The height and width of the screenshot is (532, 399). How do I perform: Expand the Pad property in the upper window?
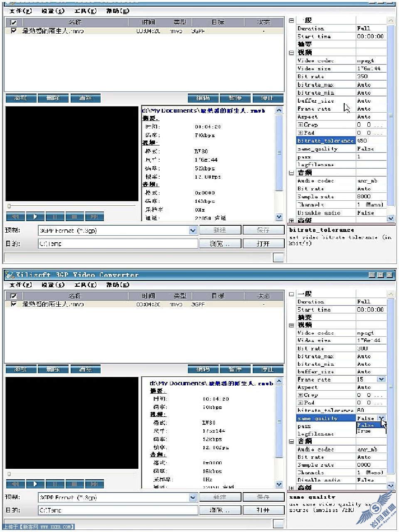coord(300,133)
